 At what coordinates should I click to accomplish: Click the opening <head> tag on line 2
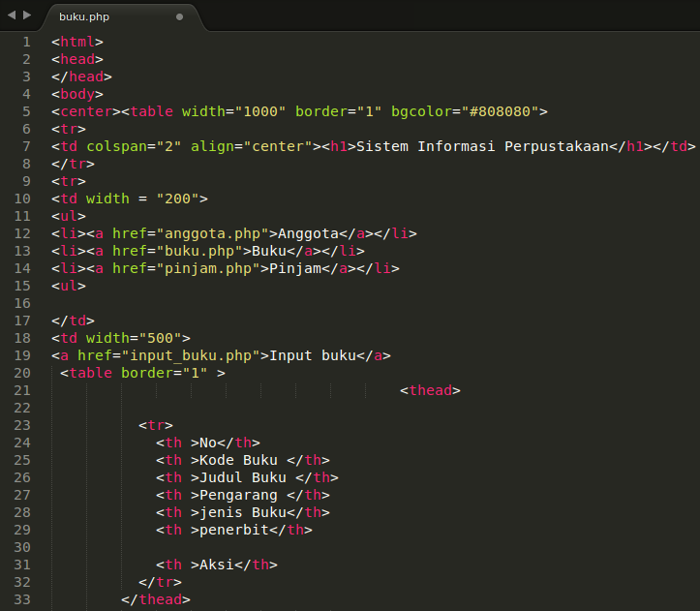click(x=77, y=59)
